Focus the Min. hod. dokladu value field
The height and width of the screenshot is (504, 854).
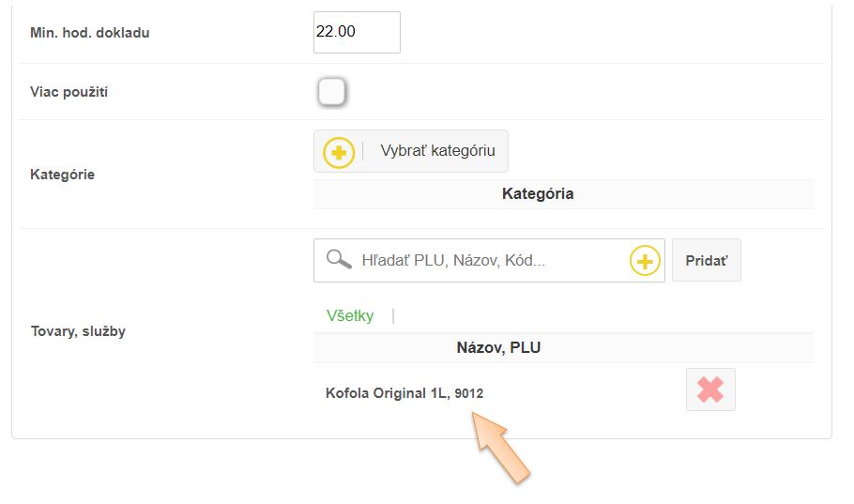[x=357, y=32]
